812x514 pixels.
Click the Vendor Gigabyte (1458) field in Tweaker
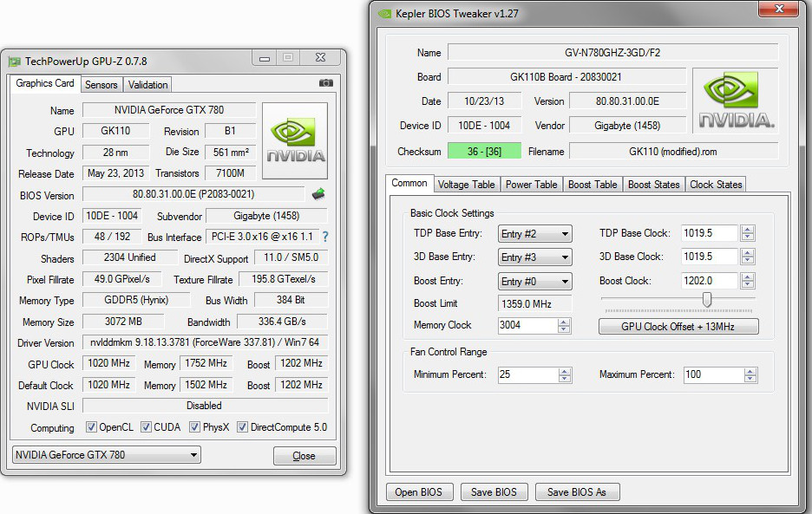[x=627, y=126]
